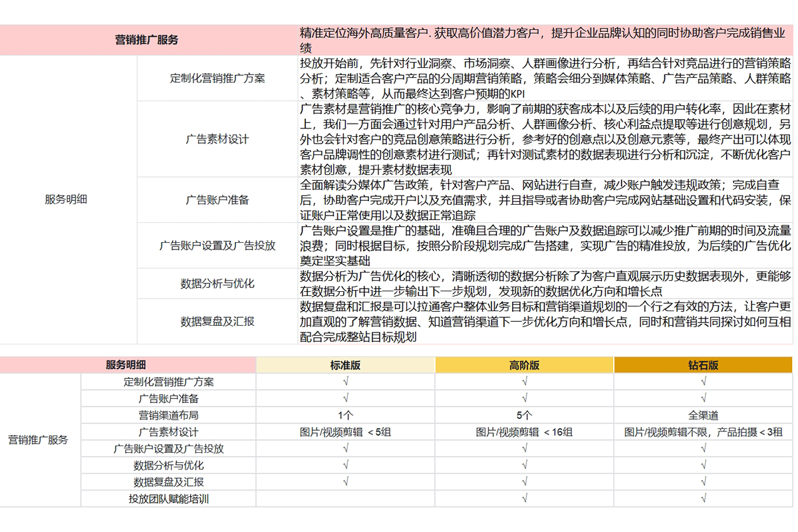Select the 高阶版 checkmark for 数据分析与优化
The image size is (798, 532).
[x=523, y=465]
